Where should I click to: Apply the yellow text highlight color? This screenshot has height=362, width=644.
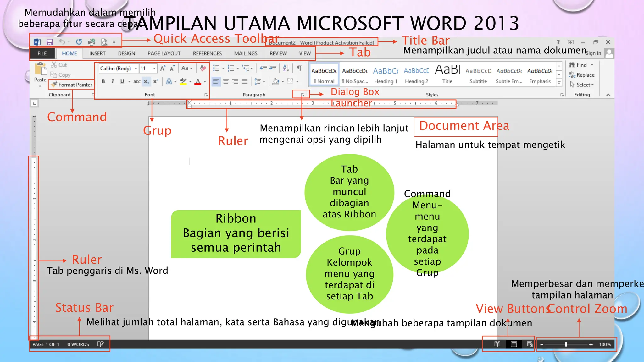pyautogui.click(x=183, y=81)
